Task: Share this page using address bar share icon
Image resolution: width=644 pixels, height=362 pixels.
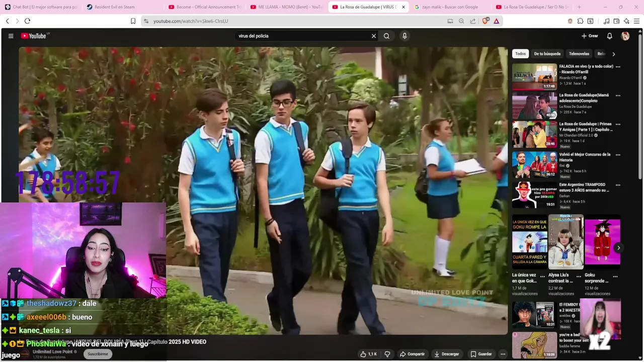Action: pyautogui.click(x=473, y=21)
